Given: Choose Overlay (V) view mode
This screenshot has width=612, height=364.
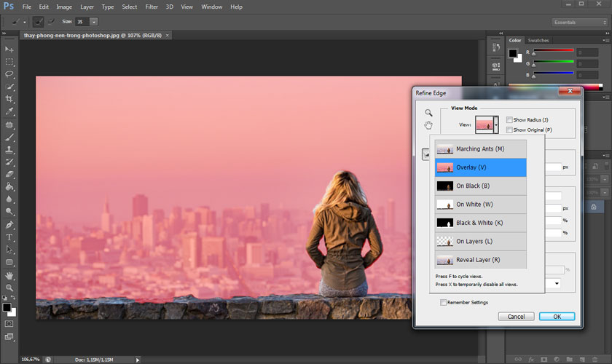Looking at the screenshot, I should pos(480,167).
